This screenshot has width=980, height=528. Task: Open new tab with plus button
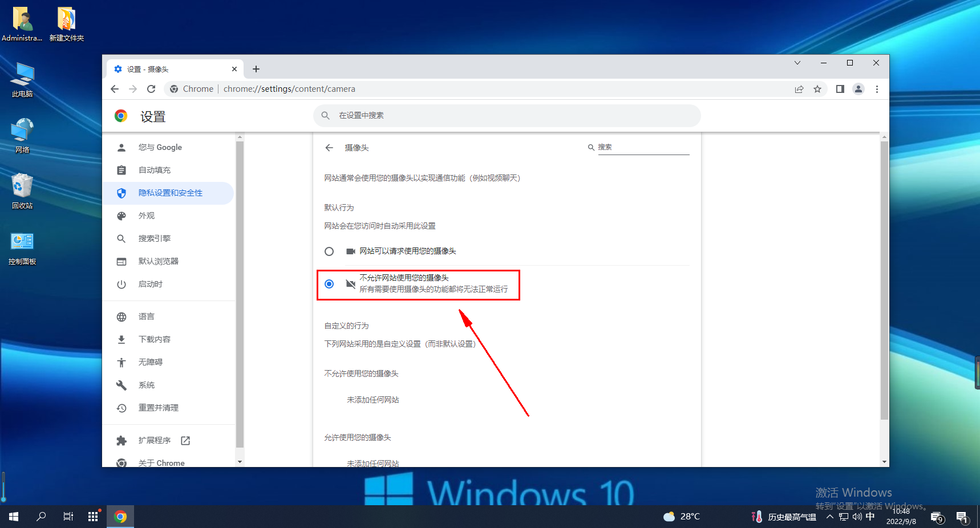[256, 69]
